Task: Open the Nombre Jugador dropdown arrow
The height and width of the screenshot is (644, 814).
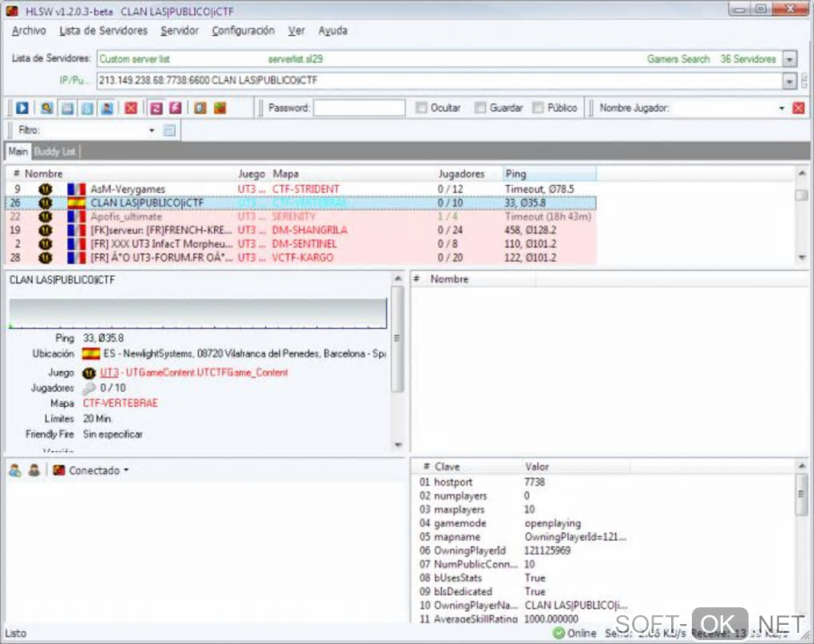Action: coord(782,108)
